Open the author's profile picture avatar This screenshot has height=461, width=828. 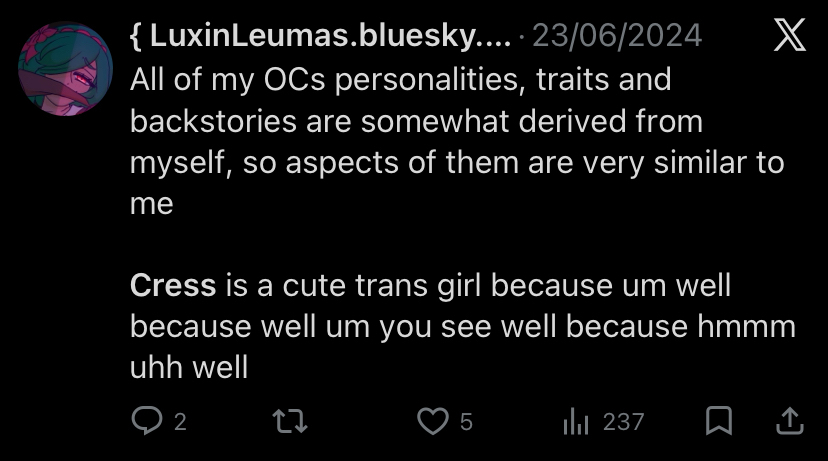(x=65, y=69)
